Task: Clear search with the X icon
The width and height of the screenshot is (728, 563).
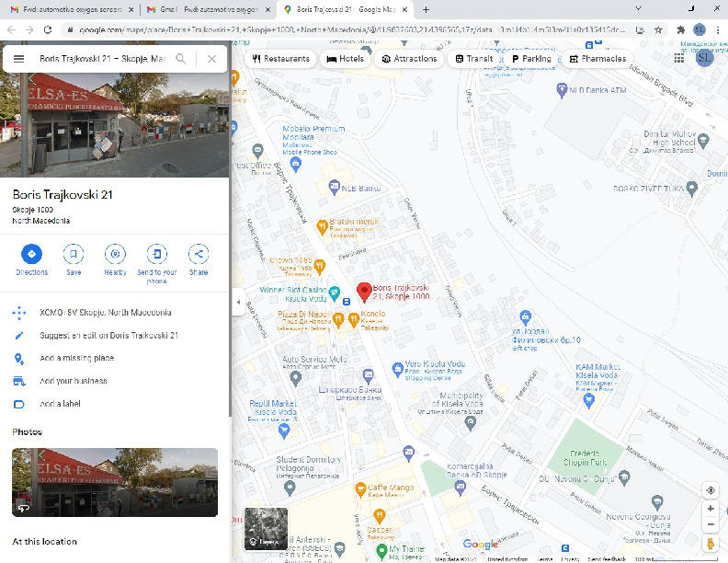Action: coord(211,59)
